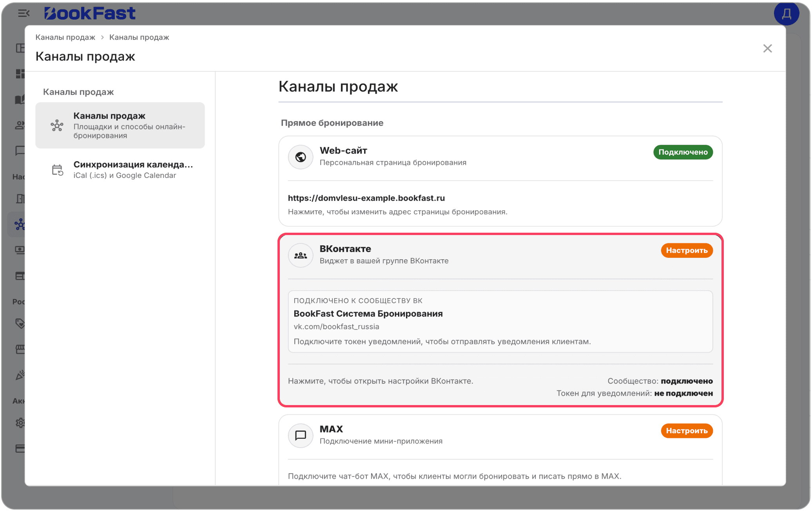Click the Подключено status badge
Screen dimensions: 812x512
coord(683,152)
